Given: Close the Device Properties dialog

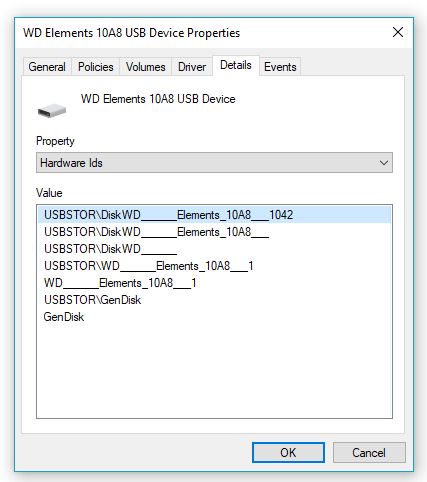Looking at the screenshot, I should (398, 32).
